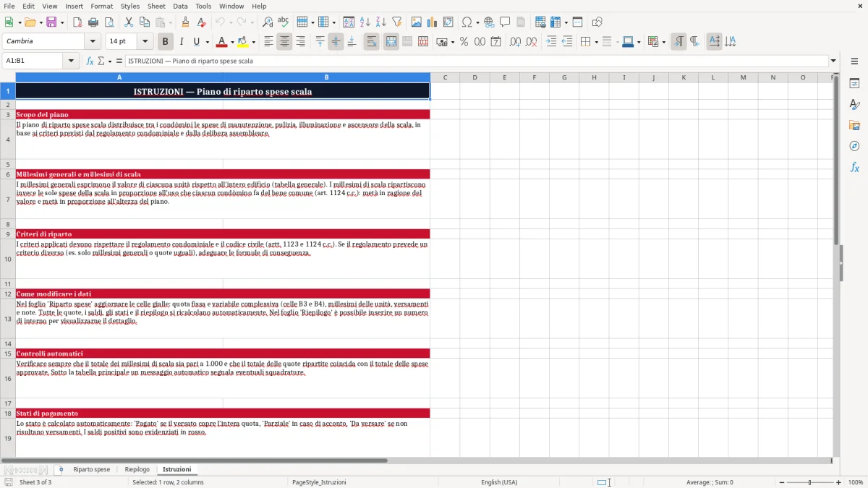
Task: Open the Font Color dropdown arrow
Action: (x=232, y=42)
